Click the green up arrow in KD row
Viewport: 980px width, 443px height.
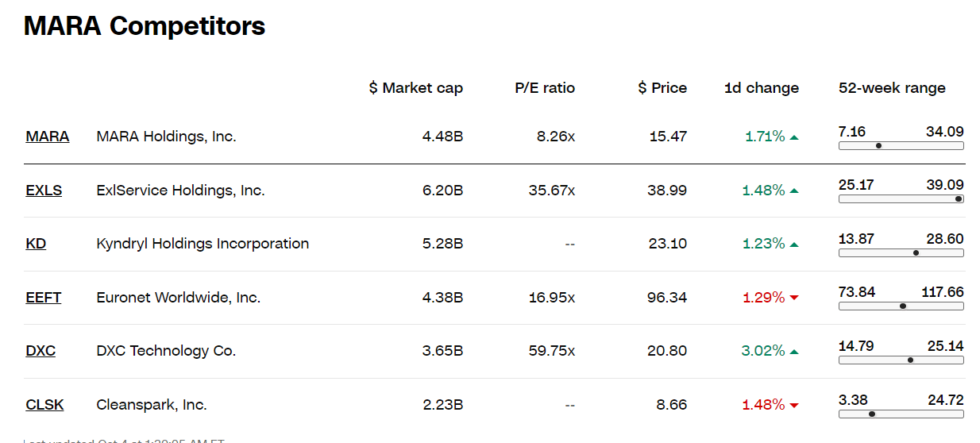pyautogui.click(x=794, y=245)
